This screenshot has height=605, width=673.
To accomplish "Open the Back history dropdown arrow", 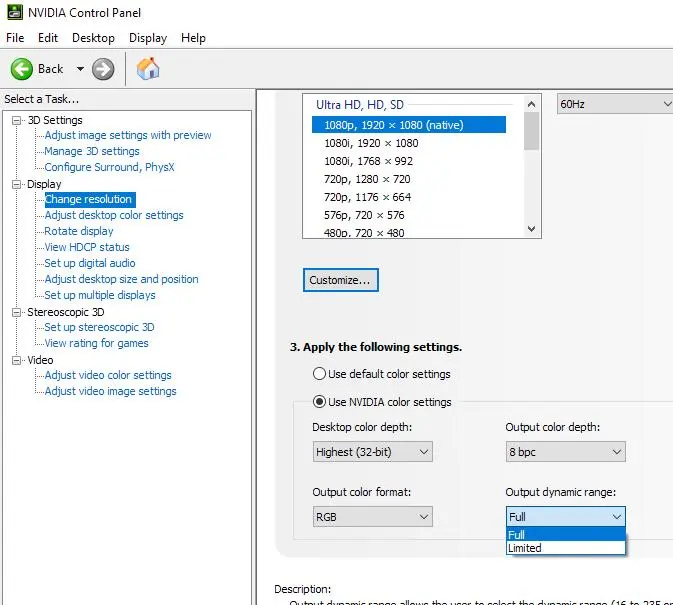I will (80, 69).
